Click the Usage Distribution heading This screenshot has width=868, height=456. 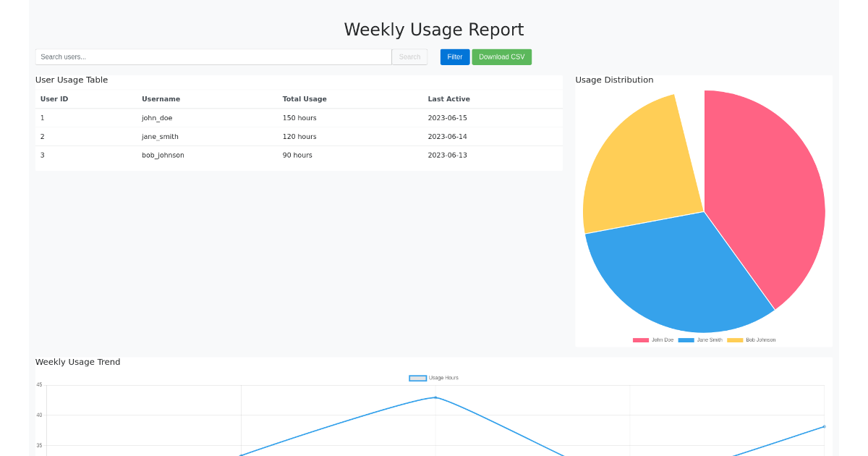pyautogui.click(x=614, y=80)
